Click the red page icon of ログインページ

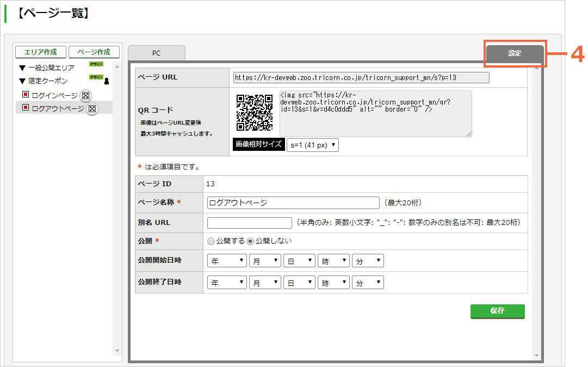point(26,94)
